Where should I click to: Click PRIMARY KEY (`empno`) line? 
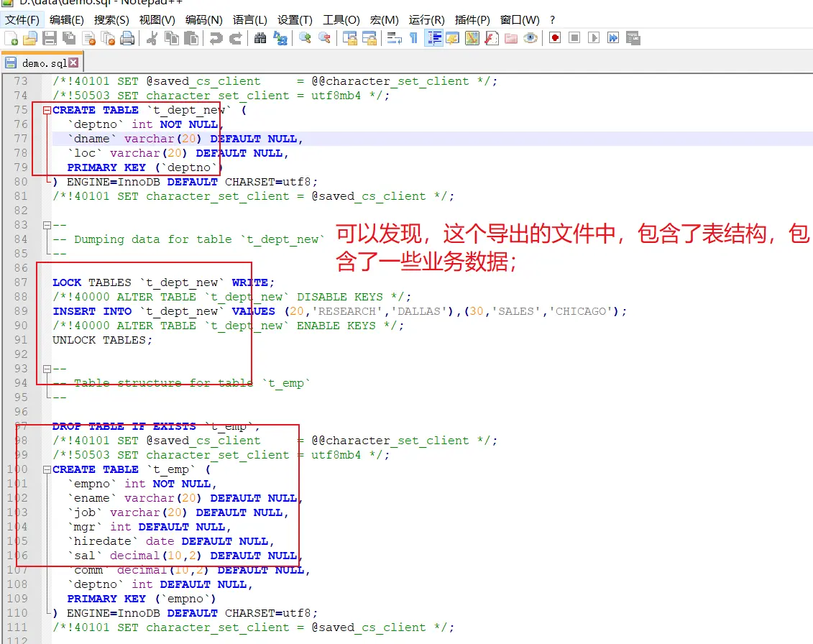(142, 599)
